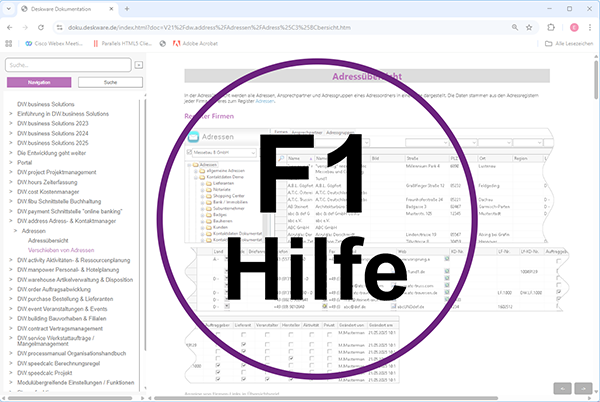Open DW.event Veranstaltungen & Events
600x402 pixels.
[x=62, y=309]
